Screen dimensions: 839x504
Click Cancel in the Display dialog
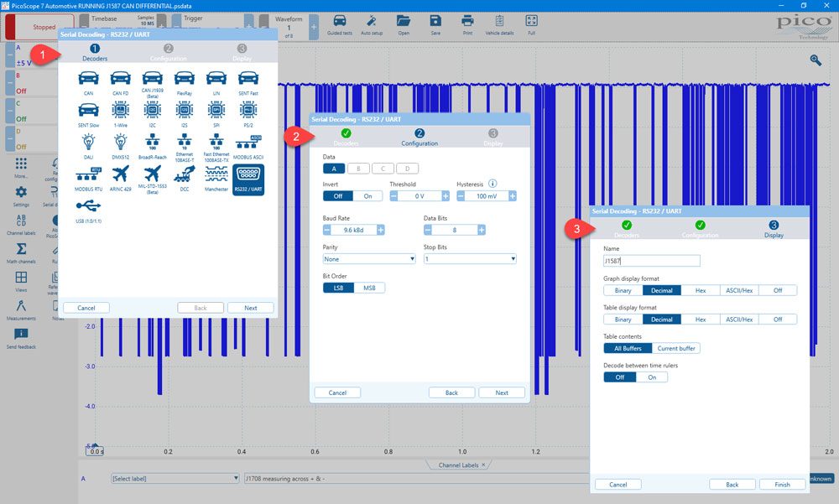point(618,485)
